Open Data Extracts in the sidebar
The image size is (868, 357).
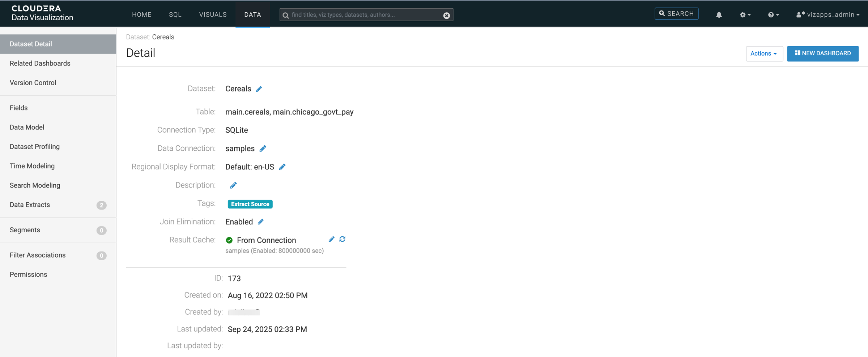click(x=30, y=205)
